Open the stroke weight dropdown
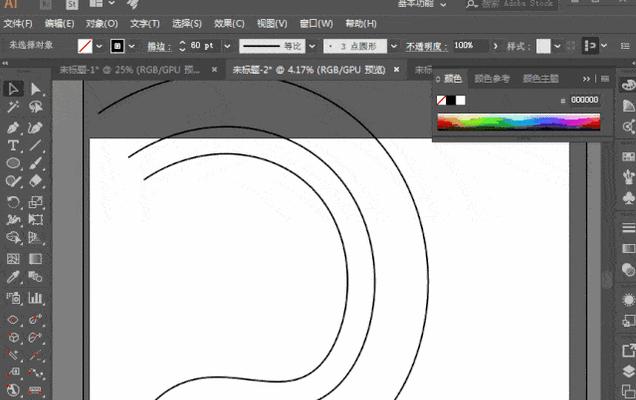The width and height of the screenshot is (636, 400). pyautogui.click(x=227, y=46)
